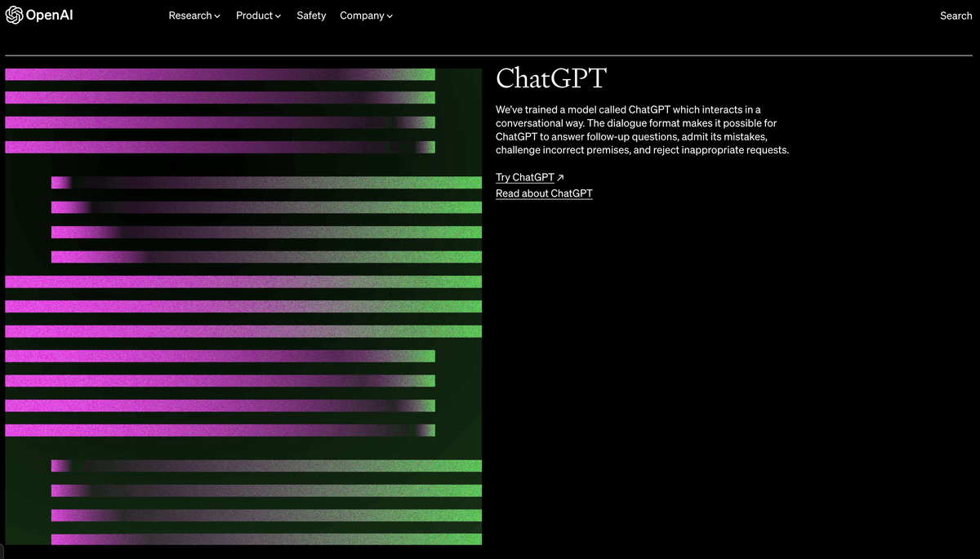Open the Research dropdown menu
This screenshot has height=559, width=980.
(x=194, y=16)
